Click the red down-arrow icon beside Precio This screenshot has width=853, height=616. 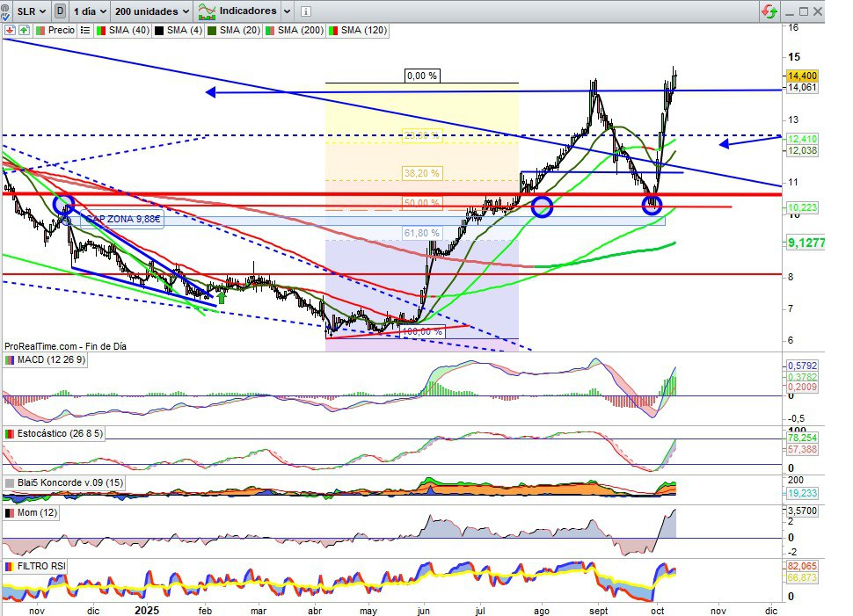(x=8, y=30)
